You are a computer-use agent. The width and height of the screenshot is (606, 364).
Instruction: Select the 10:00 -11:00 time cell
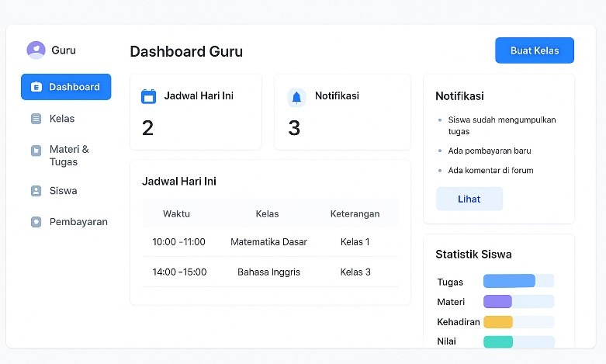179,242
